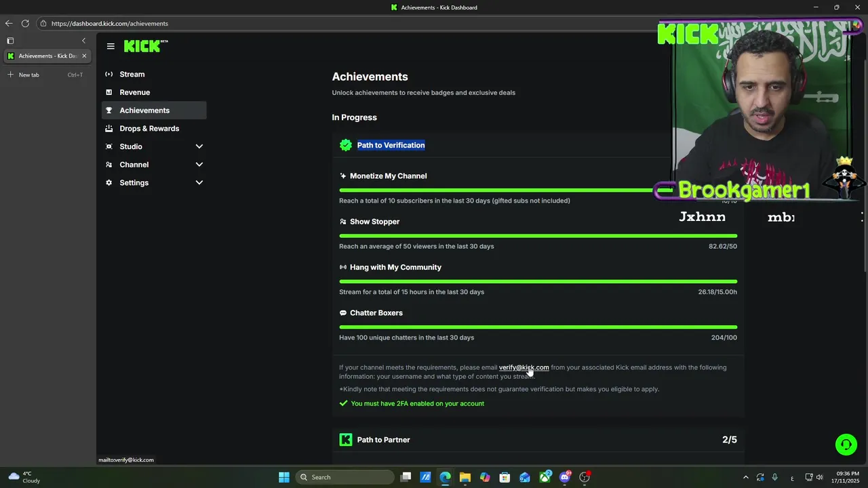Screen dimensions: 868x488
Task: Click the Settings sidebar item
Action: pyautogui.click(x=134, y=183)
